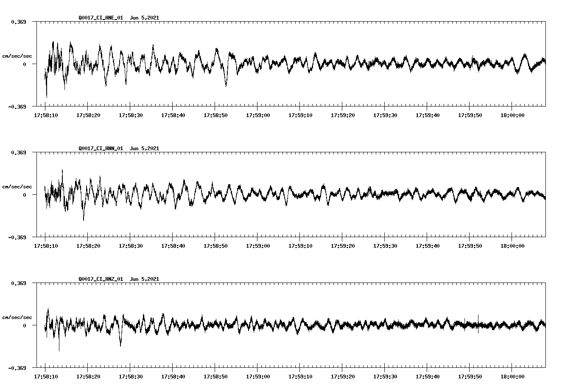This screenshot has height=392, width=576.
Task: Click the Q0017_CI_HNZ_01 Jun 5,2021 title
Action: coord(119,279)
